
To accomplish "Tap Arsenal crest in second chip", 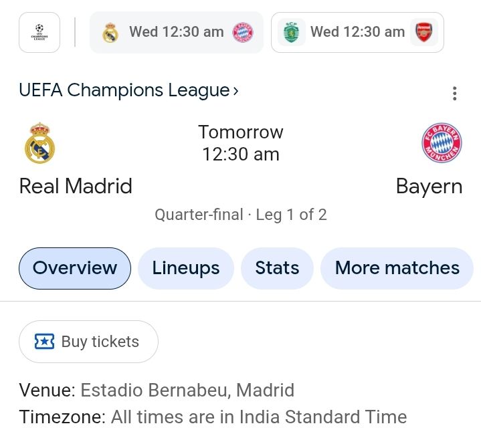I will pos(423,32).
